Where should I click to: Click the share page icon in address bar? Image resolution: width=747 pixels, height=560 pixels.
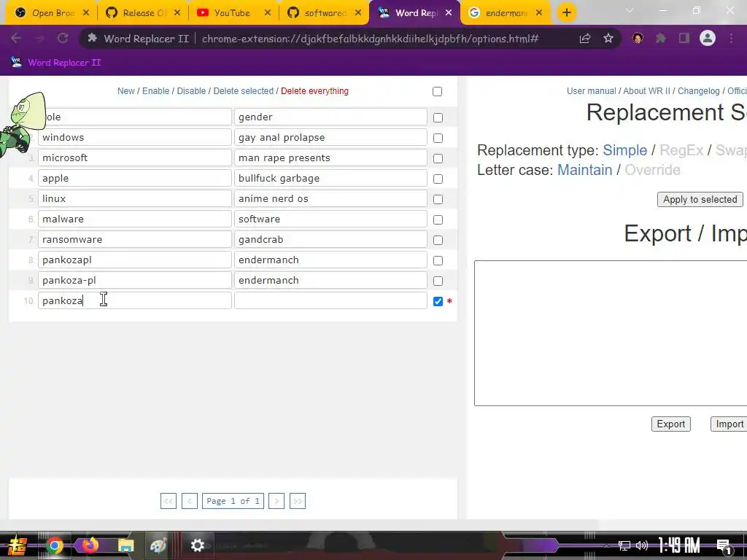(x=585, y=39)
